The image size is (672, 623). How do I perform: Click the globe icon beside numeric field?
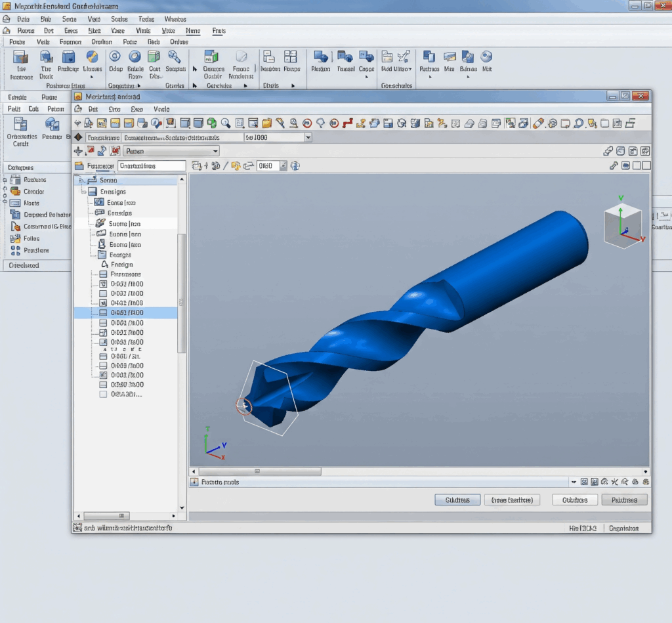pyautogui.click(x=295, y=166)
